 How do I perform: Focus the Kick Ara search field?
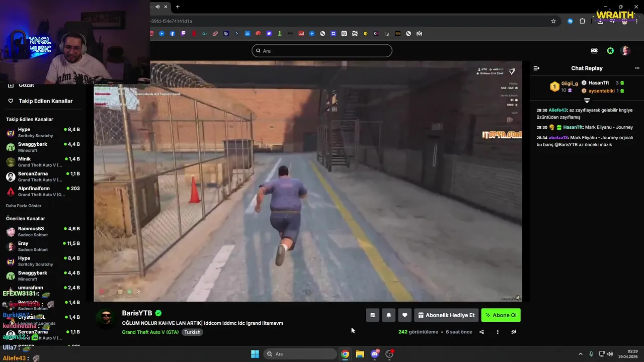pos(322,51)
